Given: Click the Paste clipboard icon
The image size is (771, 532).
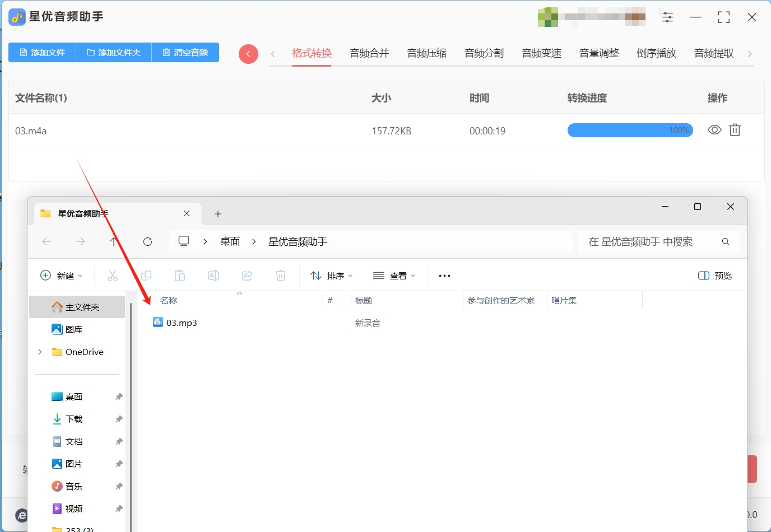Looking at the screenshot, I should coord(180,276).
